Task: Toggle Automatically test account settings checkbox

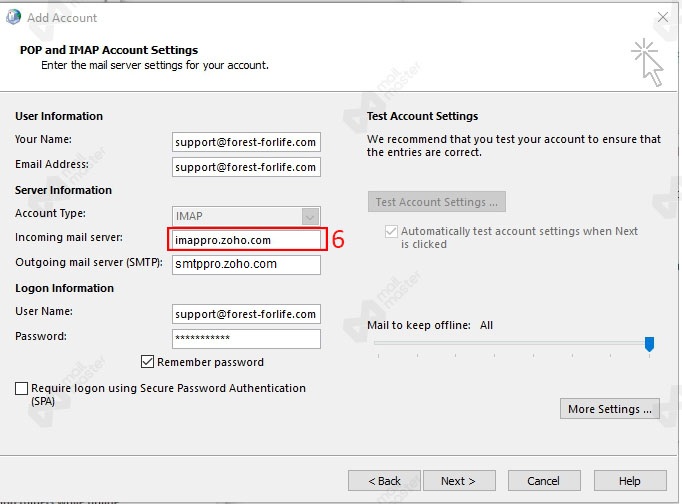Action: point(391,231)
